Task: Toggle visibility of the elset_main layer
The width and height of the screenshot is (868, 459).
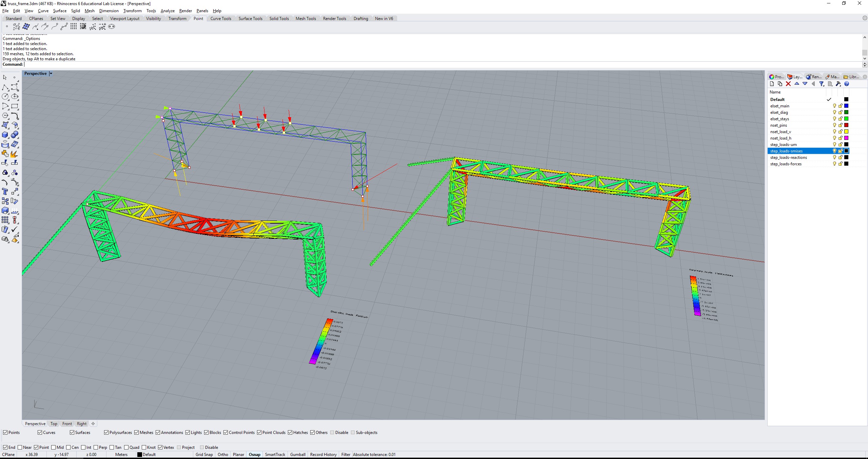Action: pos(834,106)
